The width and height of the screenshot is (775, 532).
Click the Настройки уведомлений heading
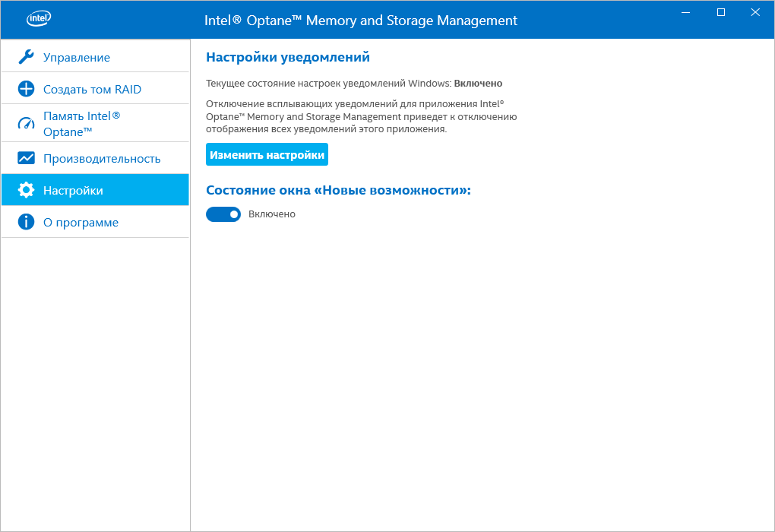point(288,57)
